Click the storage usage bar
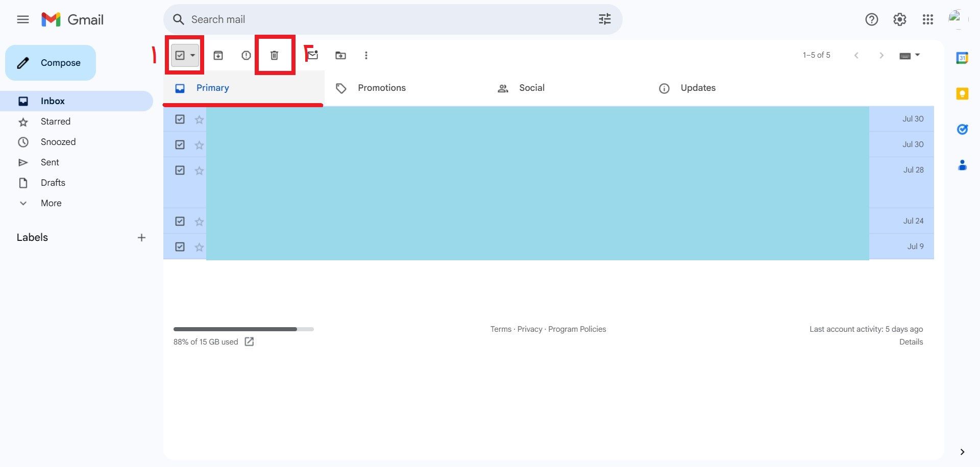This screenshot has height=467, width=980. click(243, 329)
